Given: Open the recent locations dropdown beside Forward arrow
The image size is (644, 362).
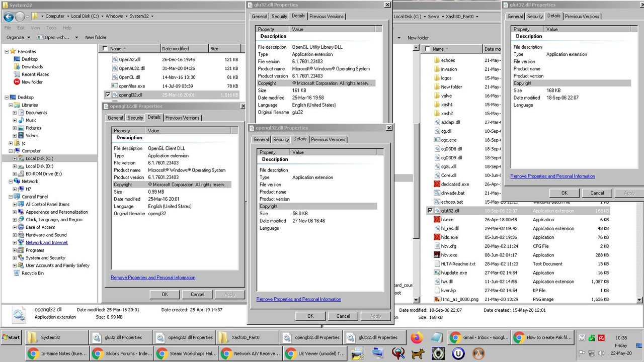Looking at the screenshot, I should [x=28, y=17].
